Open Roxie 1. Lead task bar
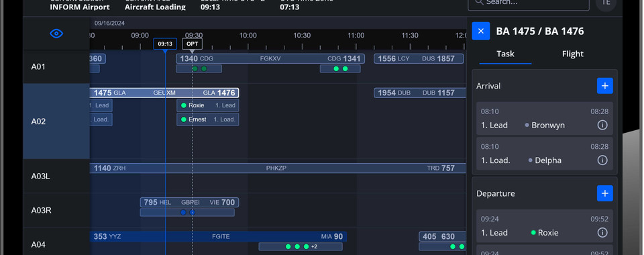Screen dimensions: 644x255 click(208, 105)
